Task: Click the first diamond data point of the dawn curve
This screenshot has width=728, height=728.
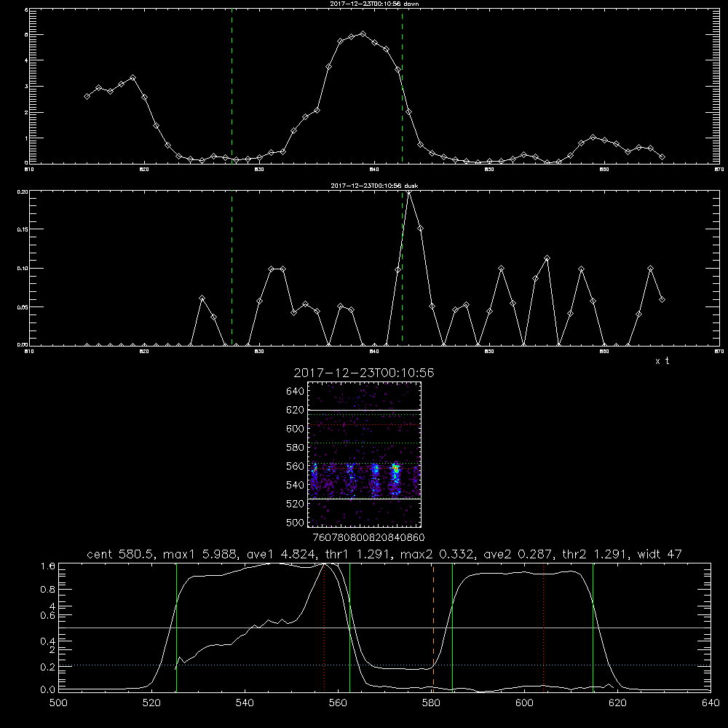Action: pyautogui.click(x=87, y=97)
